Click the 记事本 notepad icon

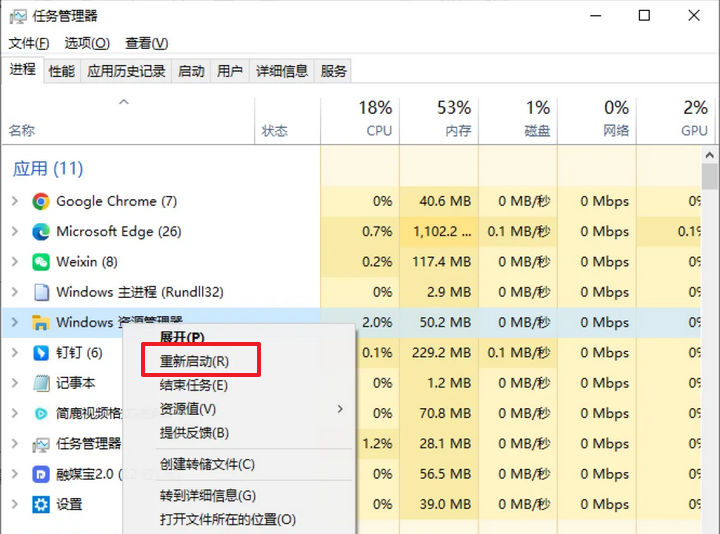pos(41,383)
